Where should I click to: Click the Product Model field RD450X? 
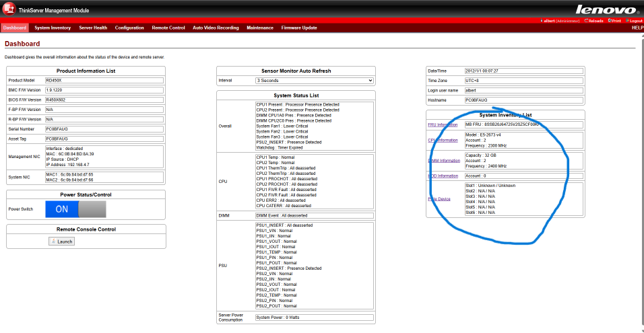click(104, 80)
